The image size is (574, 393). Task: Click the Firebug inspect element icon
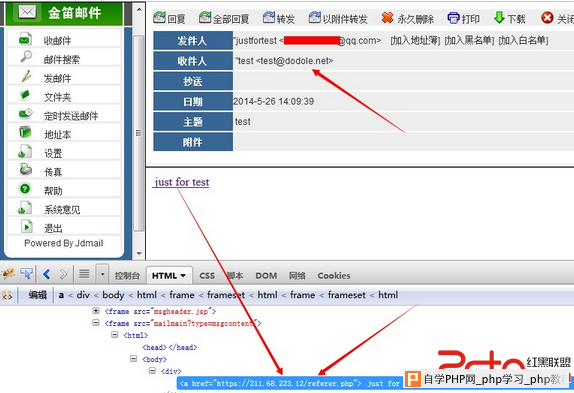tap(26, 274)
